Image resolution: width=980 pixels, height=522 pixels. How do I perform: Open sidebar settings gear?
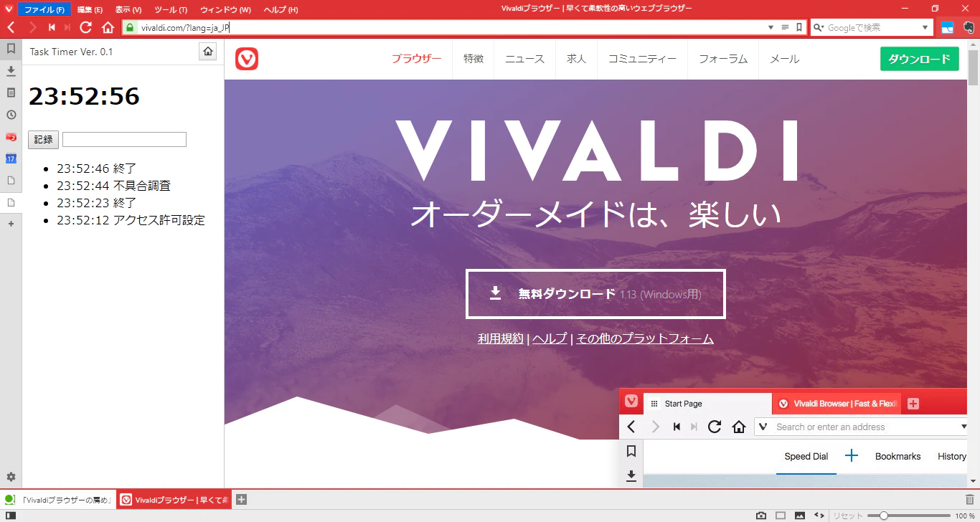(x=11, y=477)
